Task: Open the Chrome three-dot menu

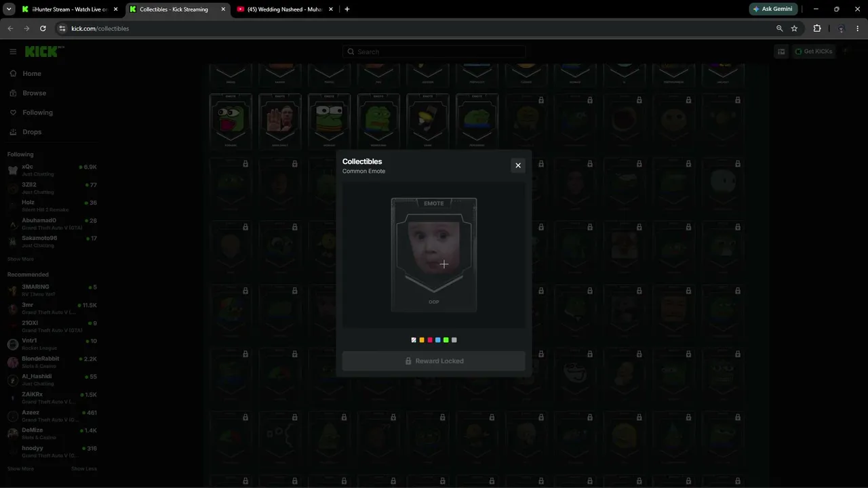Action: tap(858, 28)
